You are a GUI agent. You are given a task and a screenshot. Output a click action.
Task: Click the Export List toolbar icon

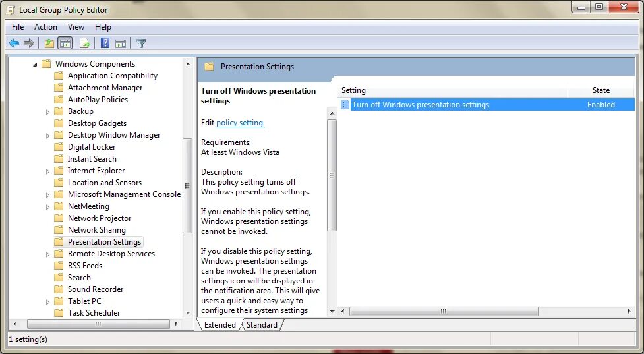85,43
